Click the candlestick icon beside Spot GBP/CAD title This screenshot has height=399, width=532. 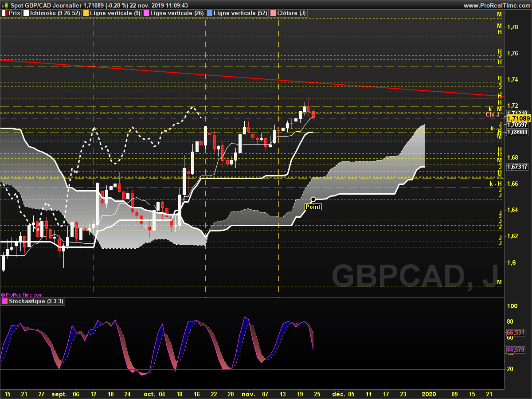[5, 5]
